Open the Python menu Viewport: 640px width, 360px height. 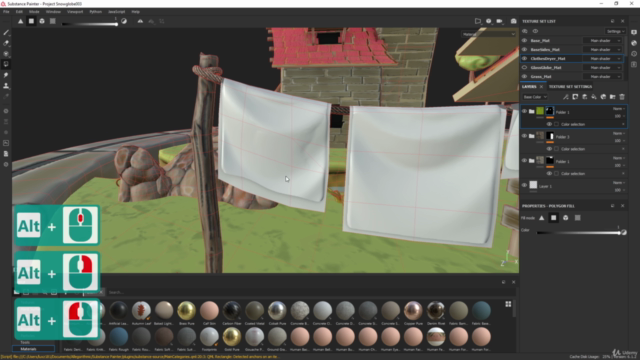96,12
